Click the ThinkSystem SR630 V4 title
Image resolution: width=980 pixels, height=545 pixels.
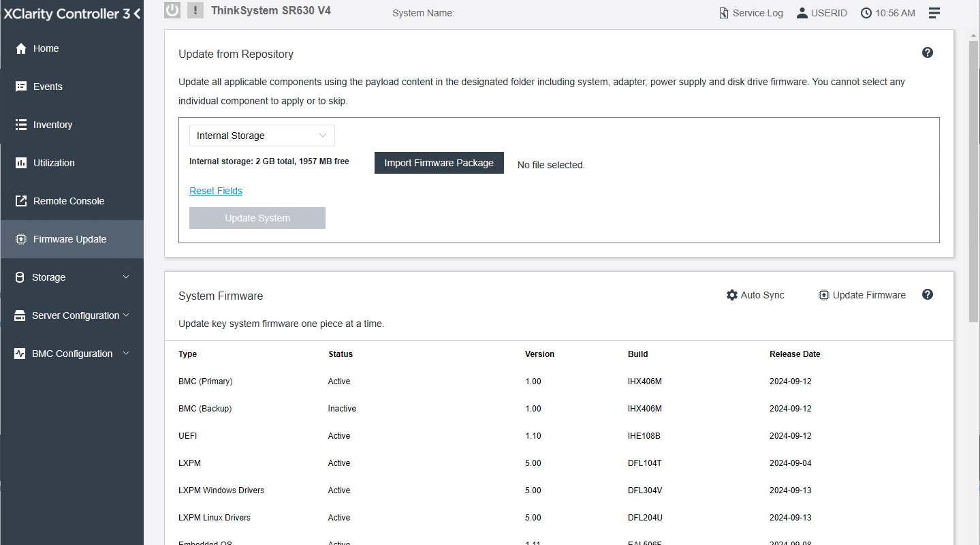point(271,11)
